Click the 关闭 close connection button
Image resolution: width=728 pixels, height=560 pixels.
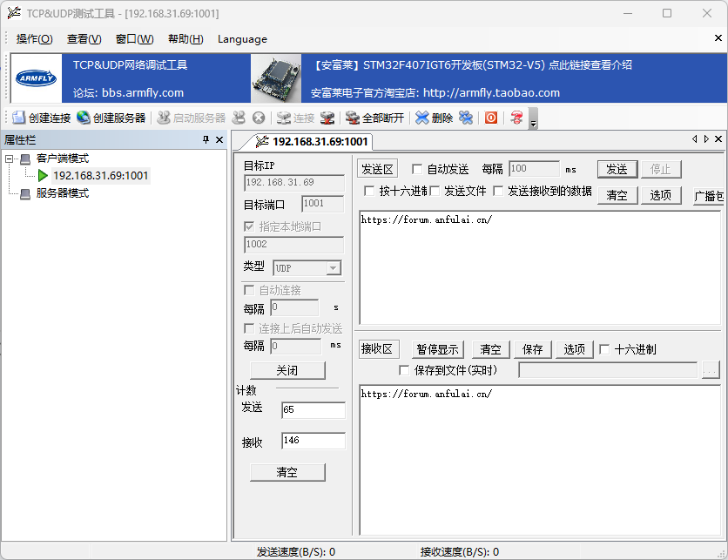286,370
